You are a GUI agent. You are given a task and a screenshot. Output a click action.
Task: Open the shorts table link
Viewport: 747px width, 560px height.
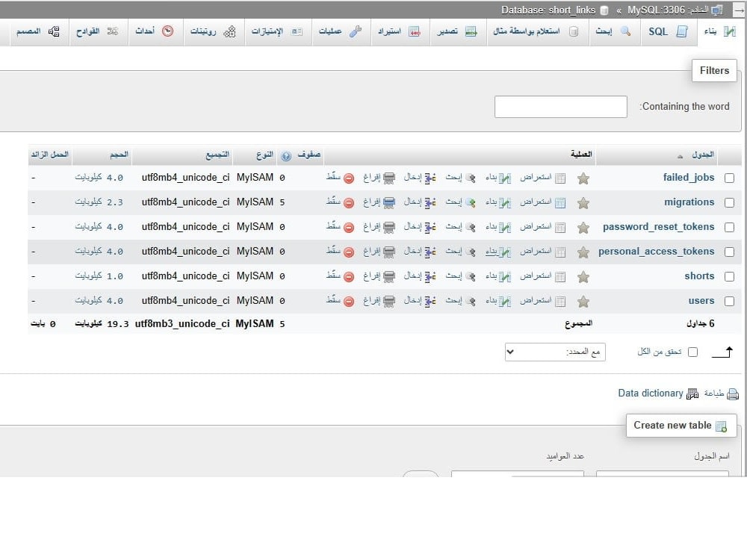point(699,276)
